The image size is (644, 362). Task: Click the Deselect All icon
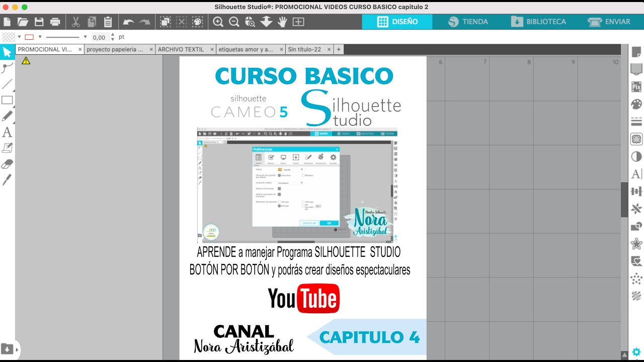click(182, 22)
